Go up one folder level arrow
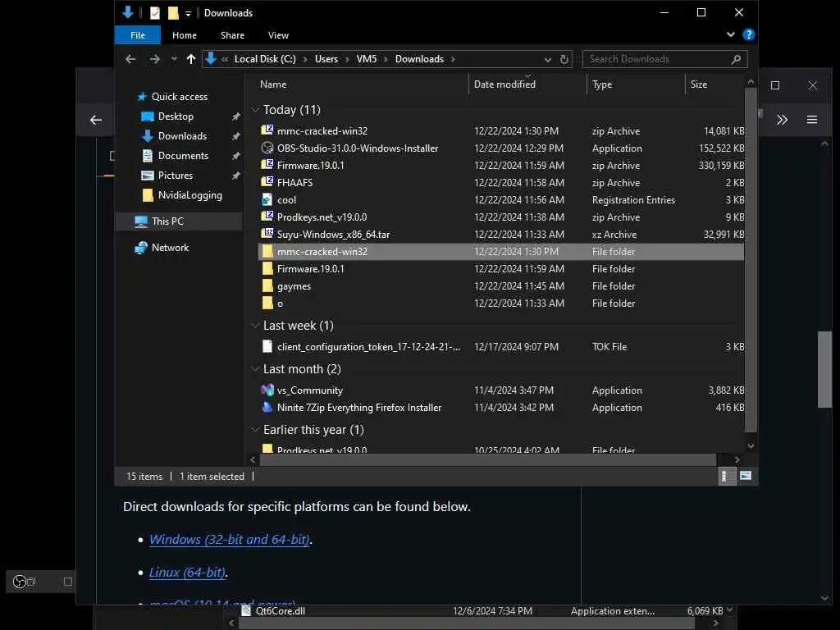The width and height of the screenshot is (840, 630). [x=190, y=59]
